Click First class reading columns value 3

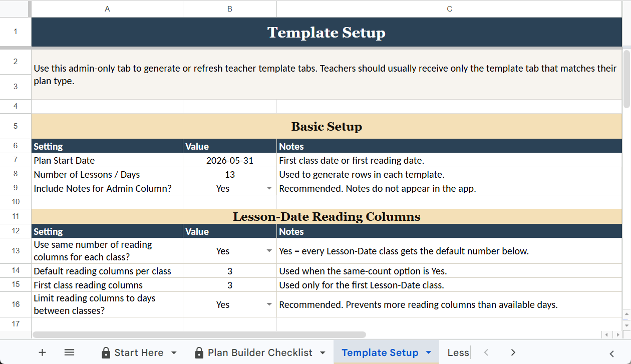point(230,285)
